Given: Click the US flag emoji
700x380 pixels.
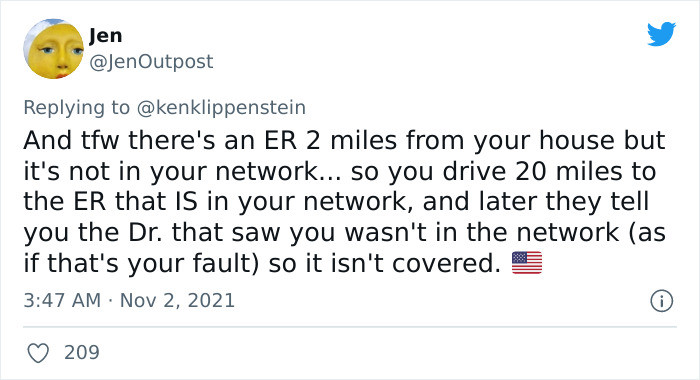Looking at the screenshot, I should tap(527, 263).
